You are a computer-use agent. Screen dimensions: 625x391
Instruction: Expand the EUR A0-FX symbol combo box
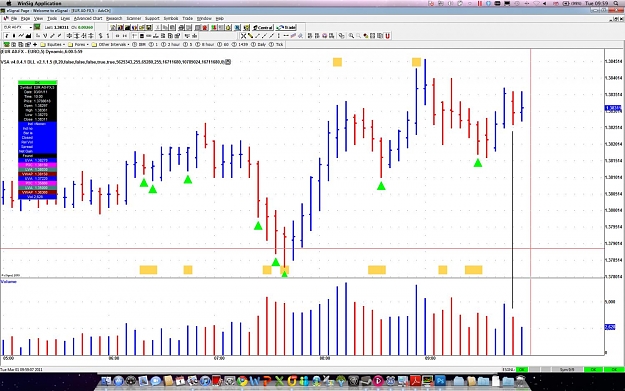30,27
